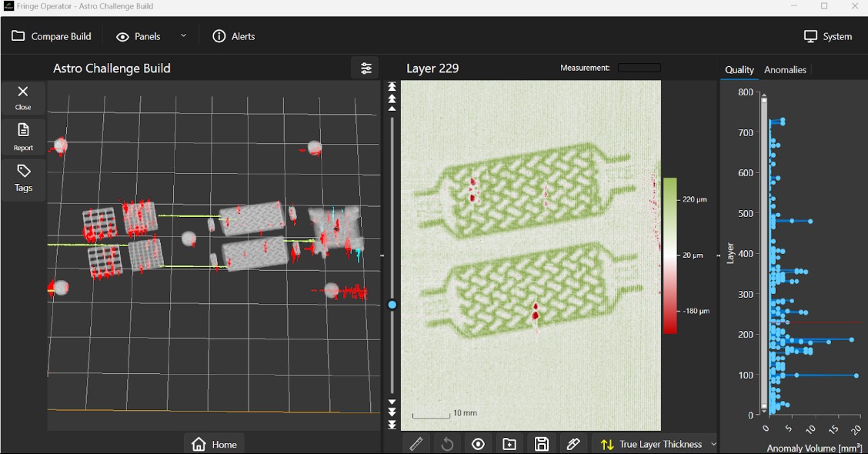Select the Quality tab
868x454 pixels.
click(739, 70)
